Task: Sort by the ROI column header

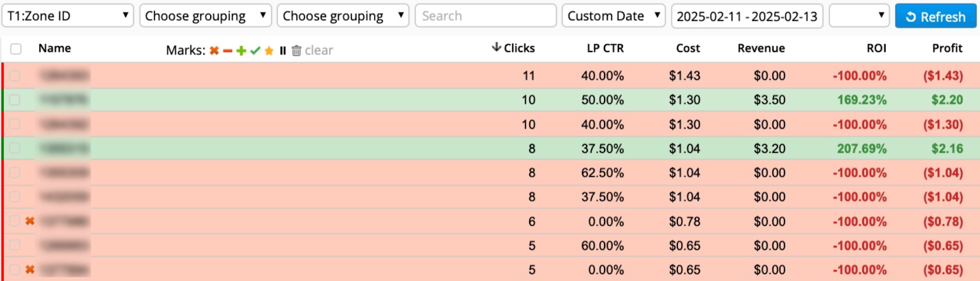Action: point(876,48)
